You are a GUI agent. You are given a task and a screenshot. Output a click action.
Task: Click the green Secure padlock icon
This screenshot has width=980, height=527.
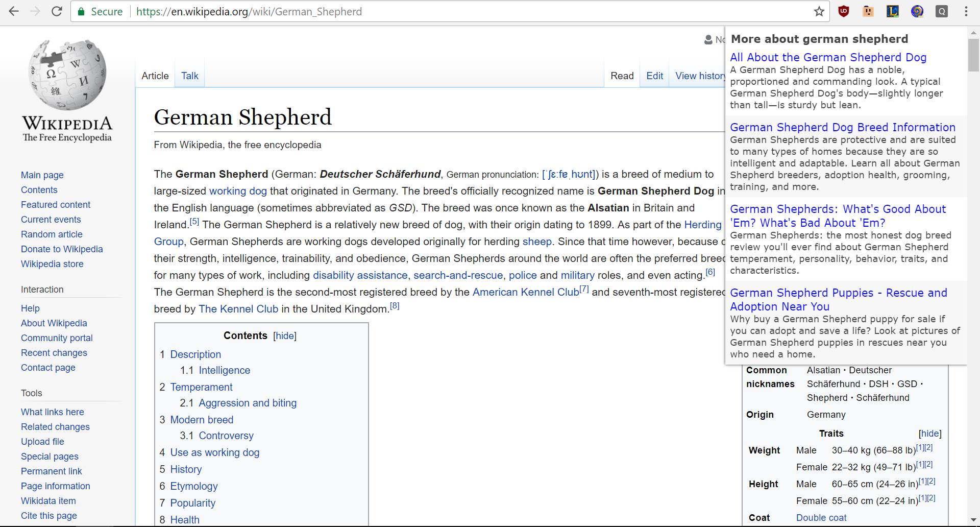(81, 12)
